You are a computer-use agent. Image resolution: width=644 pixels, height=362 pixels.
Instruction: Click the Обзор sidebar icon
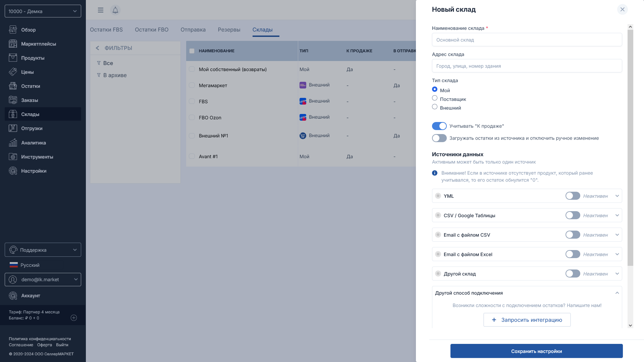pyautogui.click(x=13, y=30)
